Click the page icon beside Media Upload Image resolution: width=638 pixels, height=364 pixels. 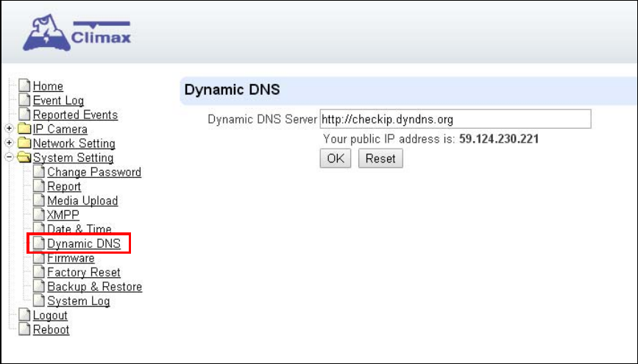(39, 200)
